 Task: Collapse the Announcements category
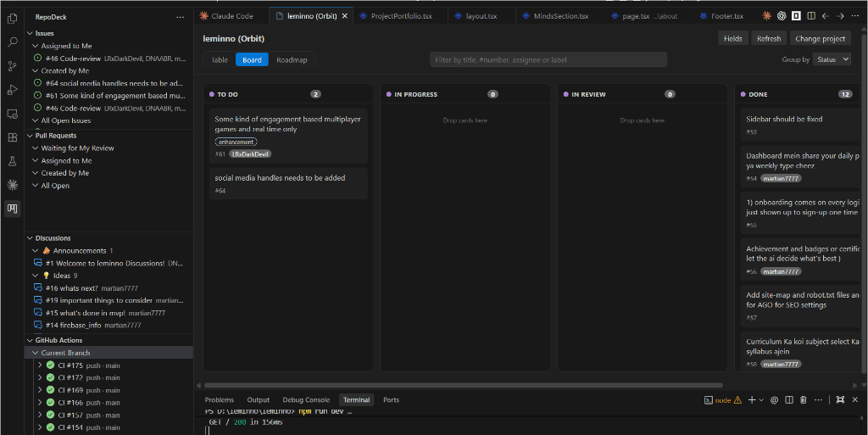pyautogui.click(x=36, y=251)
